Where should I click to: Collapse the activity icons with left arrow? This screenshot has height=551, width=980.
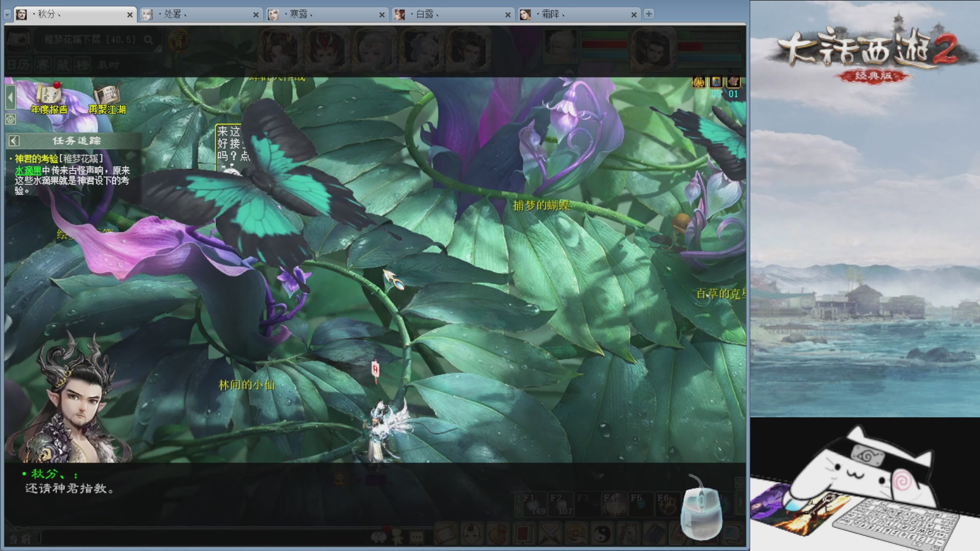click(10, 97)
